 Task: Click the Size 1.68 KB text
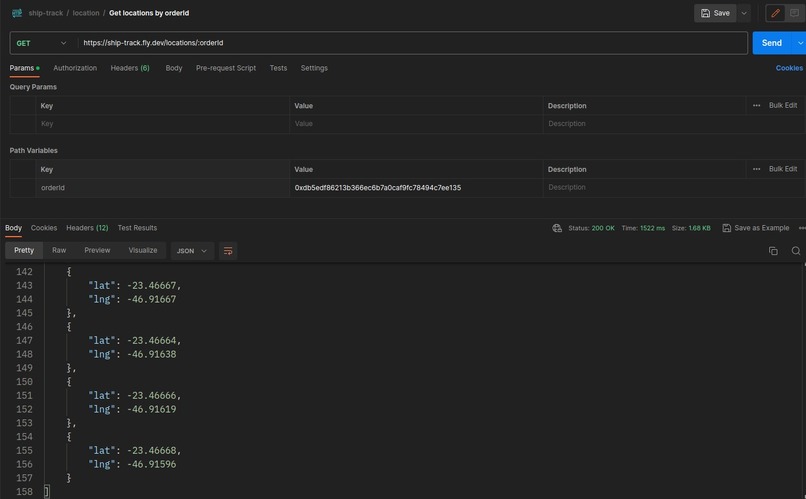click(691, 228)
